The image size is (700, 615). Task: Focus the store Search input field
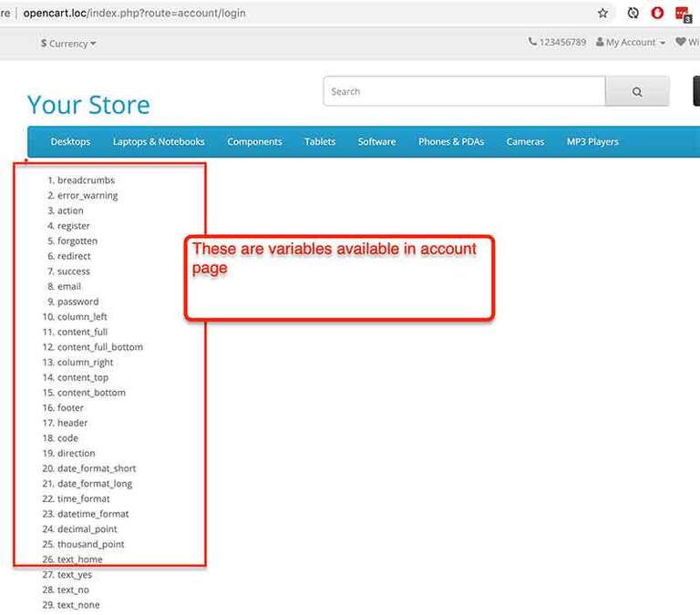coord(464,91)
